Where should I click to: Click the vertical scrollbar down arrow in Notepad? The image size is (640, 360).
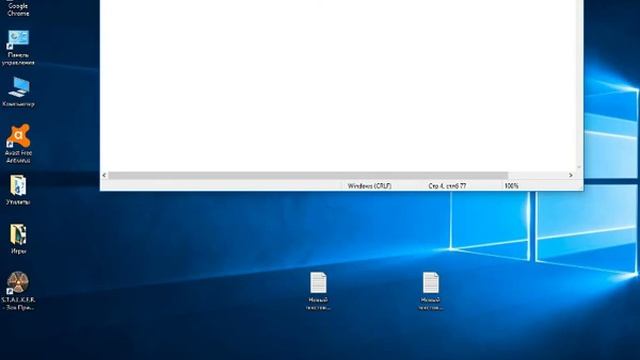tap(579, 167)
